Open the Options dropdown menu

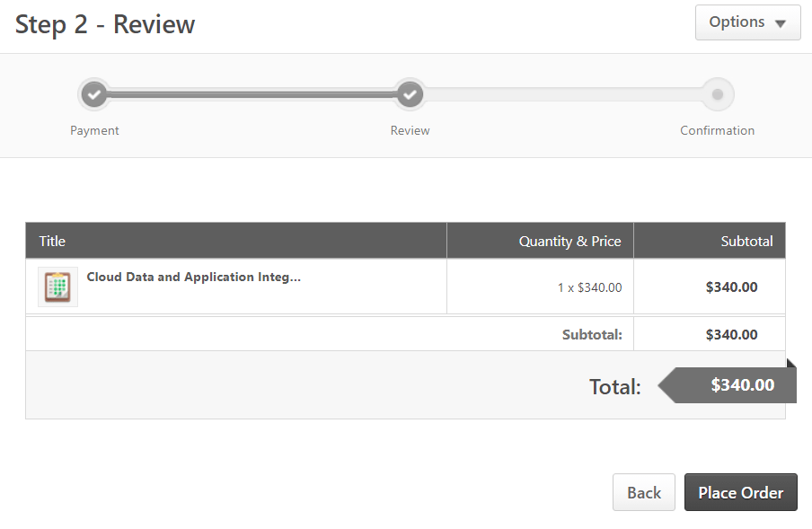pos(748,22)
